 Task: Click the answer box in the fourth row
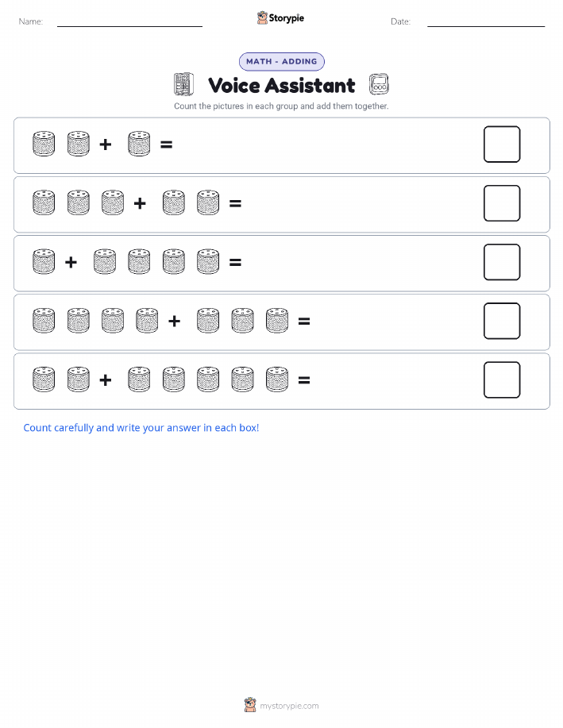[502, 321]
